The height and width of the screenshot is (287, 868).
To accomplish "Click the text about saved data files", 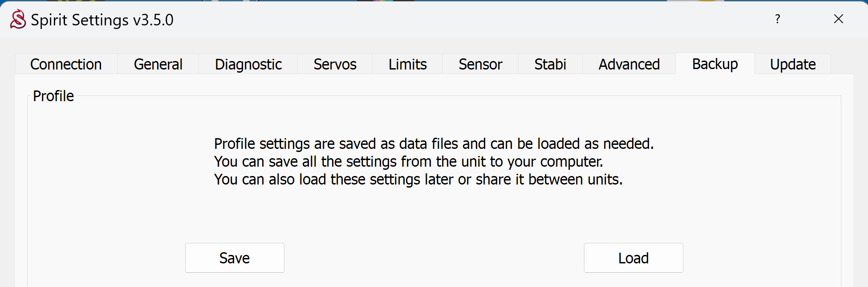I will 434,143.
